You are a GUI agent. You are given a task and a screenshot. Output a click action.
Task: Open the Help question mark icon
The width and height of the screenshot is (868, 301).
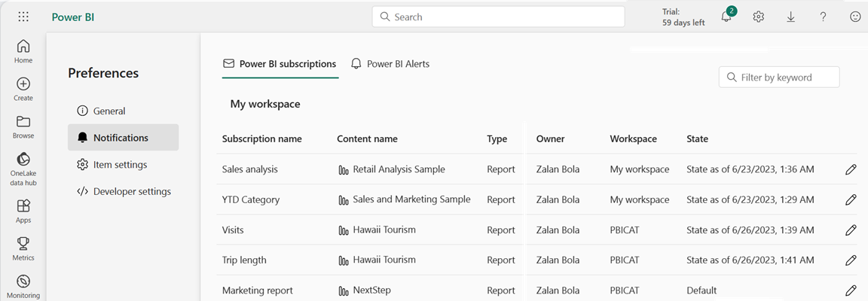(x=824, y=17)
